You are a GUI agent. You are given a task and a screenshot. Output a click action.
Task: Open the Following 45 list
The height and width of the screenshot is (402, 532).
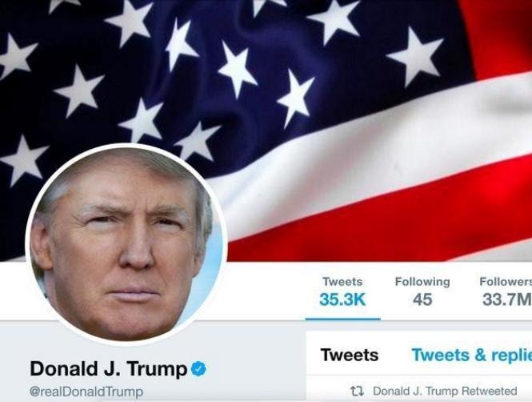[422, 292]
